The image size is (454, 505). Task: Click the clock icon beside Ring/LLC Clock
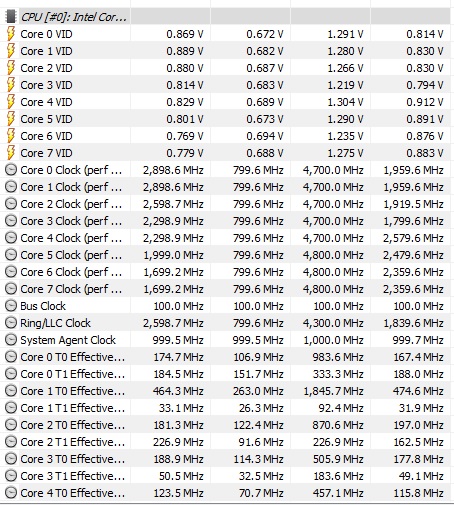(x=11, y=323)
